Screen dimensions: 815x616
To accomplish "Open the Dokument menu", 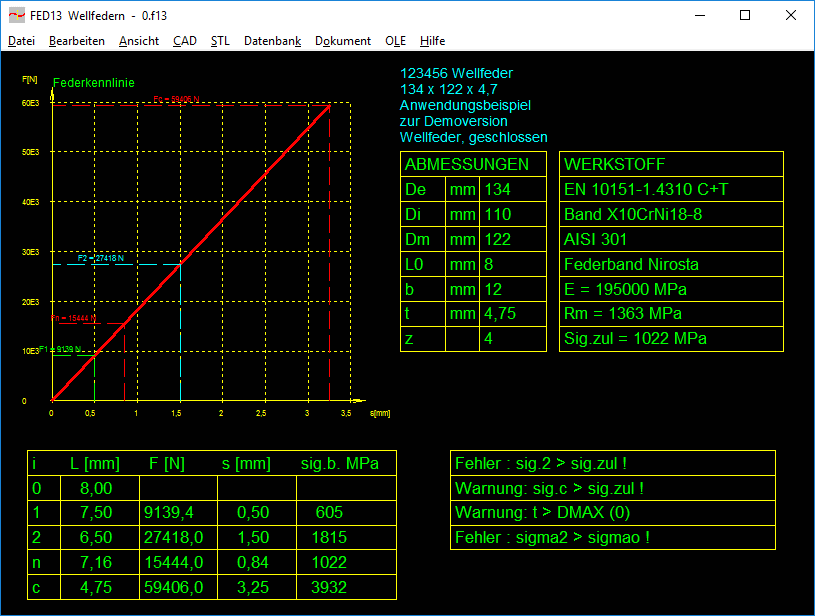I will (x=343, y=41).
